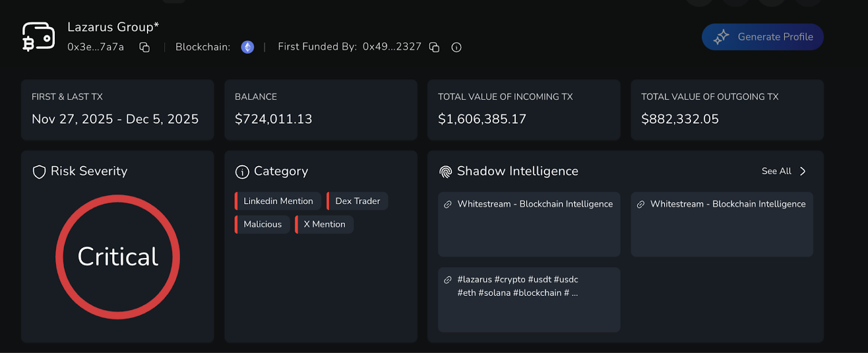This screenshot has width=868, height=353.
Task: Click the Critical risk severity ring
Action: coord(118,256)
